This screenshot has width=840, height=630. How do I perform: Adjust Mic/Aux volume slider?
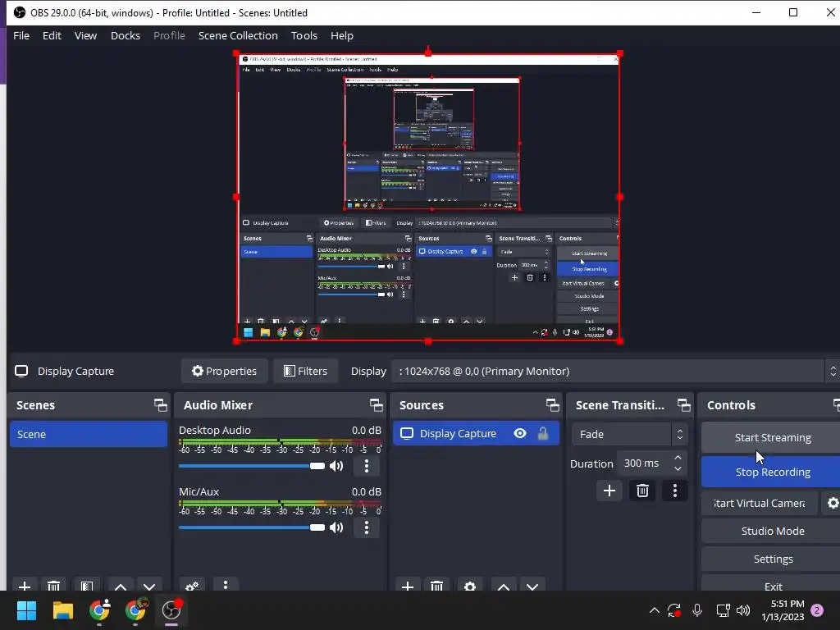[x=252, y=527]
